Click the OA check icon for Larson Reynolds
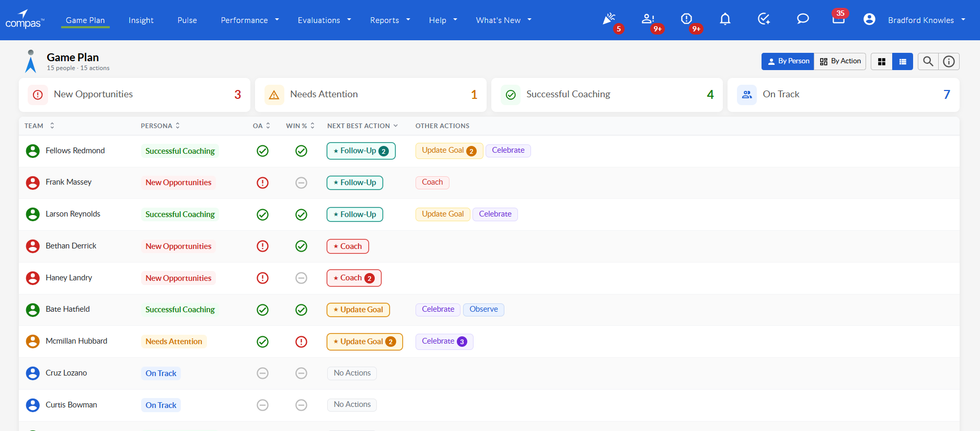 coord(263,214)
